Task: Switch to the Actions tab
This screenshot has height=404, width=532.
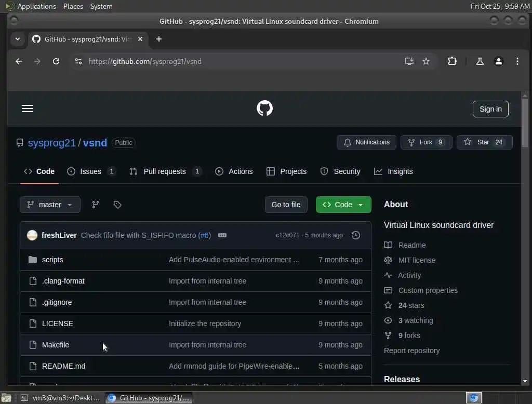Action: pyautogui.click(x=234, y=171)
